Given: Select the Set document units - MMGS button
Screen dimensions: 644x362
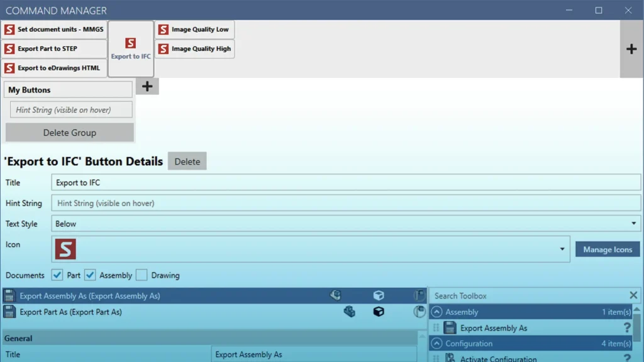Looking at the screenshot, I should [x=54, y=30].
